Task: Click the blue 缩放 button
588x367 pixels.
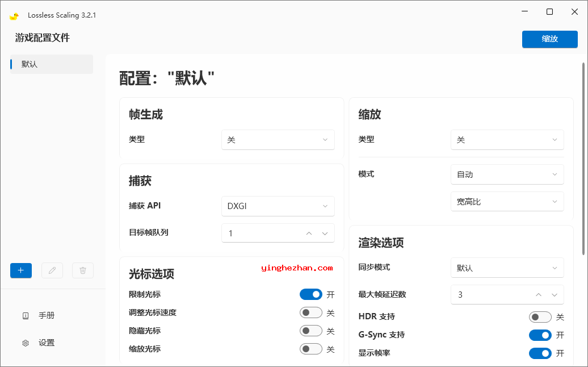Action: 550,39
